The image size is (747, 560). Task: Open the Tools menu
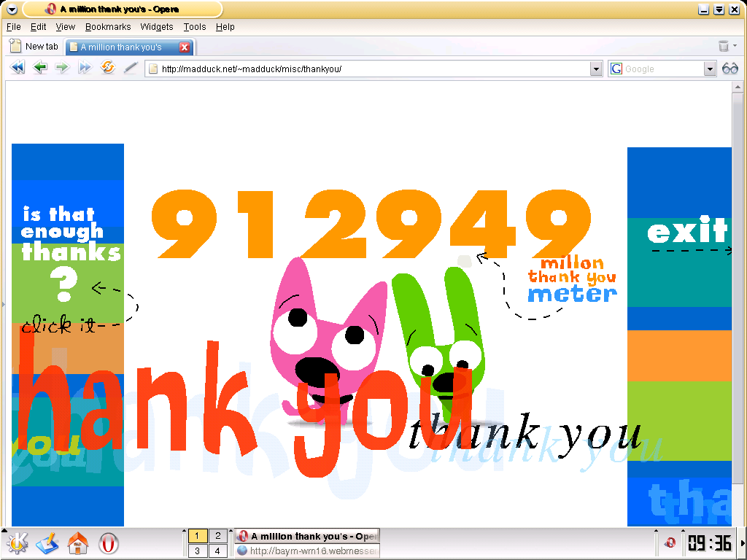(194, 27)
